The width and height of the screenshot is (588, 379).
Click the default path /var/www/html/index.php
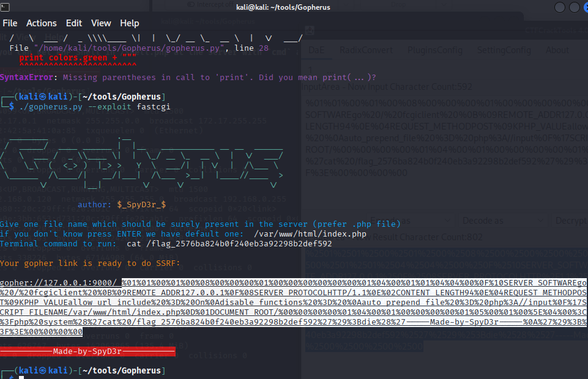(x=310, y=234)
